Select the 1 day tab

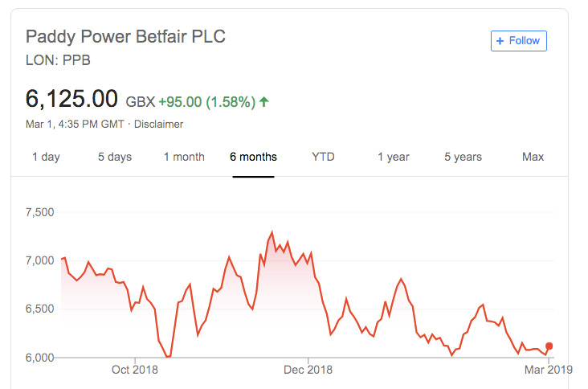(46, 157)
